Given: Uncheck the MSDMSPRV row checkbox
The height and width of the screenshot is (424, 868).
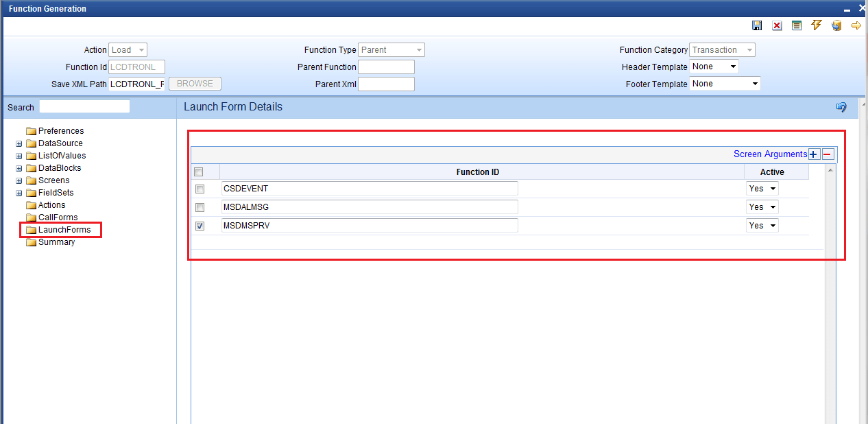Looking at the screenshot, I should [x=199, y=225].
